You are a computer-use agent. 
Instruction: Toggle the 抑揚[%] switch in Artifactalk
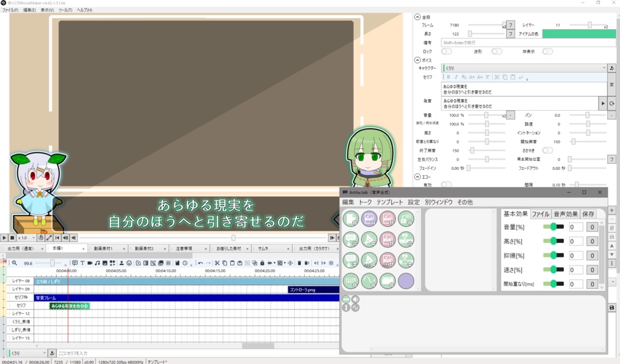553,255
